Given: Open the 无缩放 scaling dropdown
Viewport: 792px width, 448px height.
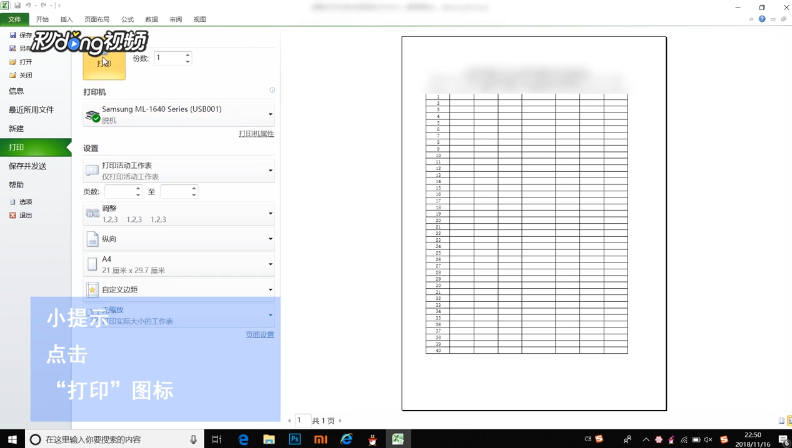Looking at the screenshot, I should [x=179, y=315].
